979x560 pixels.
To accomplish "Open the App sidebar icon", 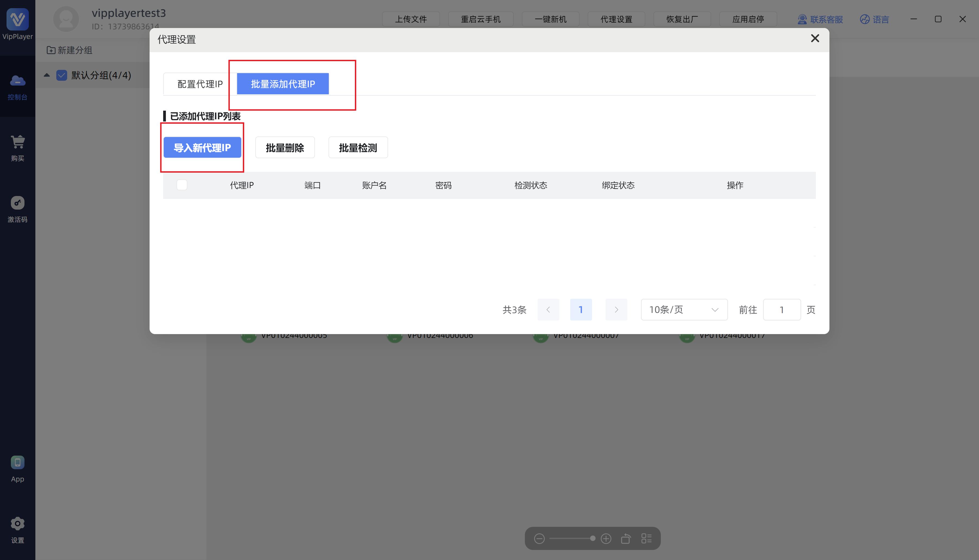I will [17, 462].
